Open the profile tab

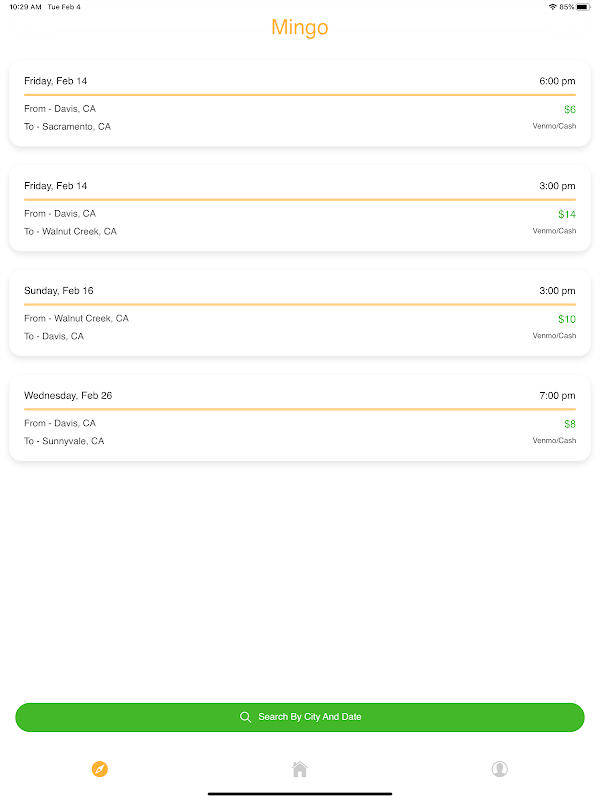coord(500,769)
